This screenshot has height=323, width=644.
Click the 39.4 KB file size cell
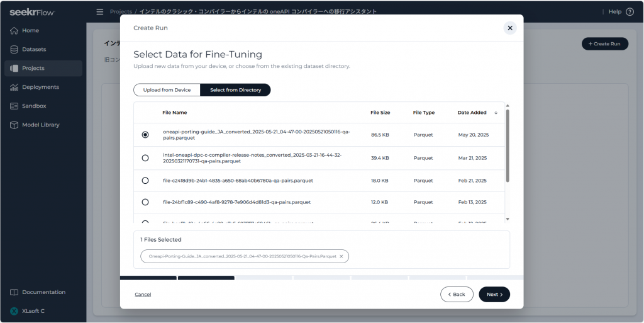(x=380, y=158)
